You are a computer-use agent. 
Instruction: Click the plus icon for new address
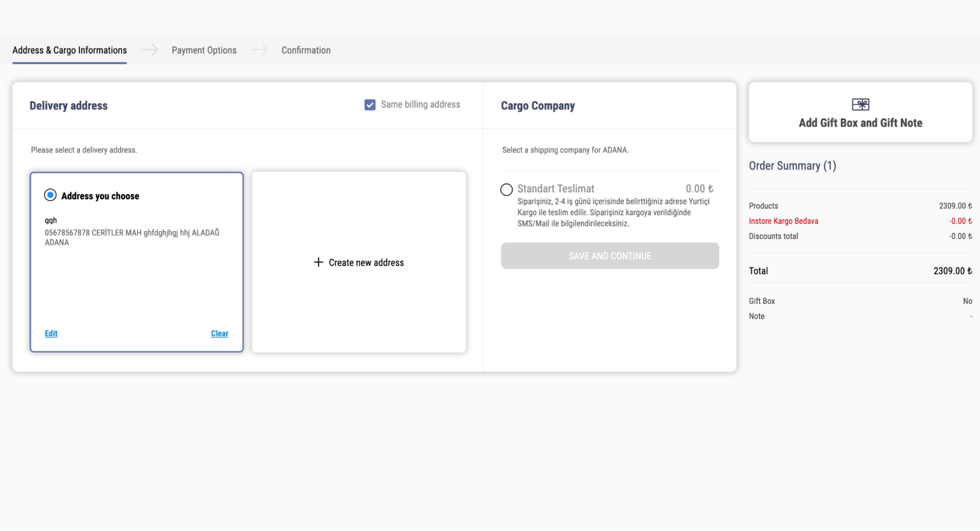(x=318, y=262)
